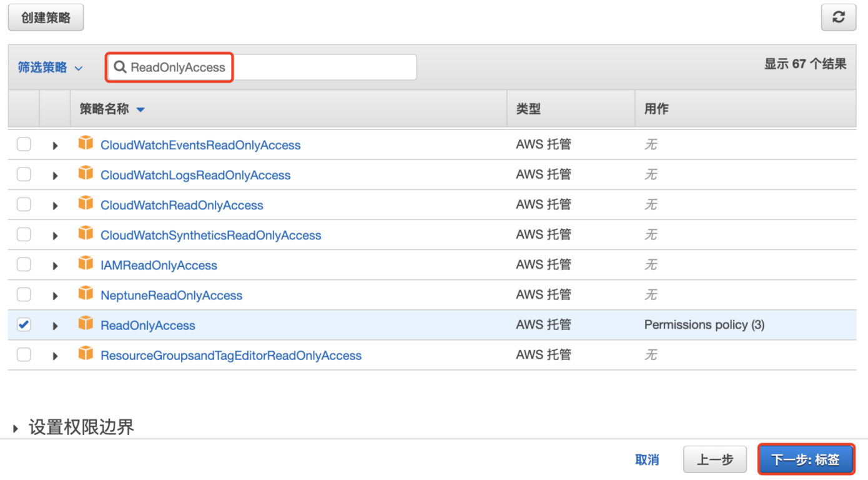
Task: Click the CloudWatchSyntheticsReadOnlyAccess policy box icon
Action: tap(86, 233)
